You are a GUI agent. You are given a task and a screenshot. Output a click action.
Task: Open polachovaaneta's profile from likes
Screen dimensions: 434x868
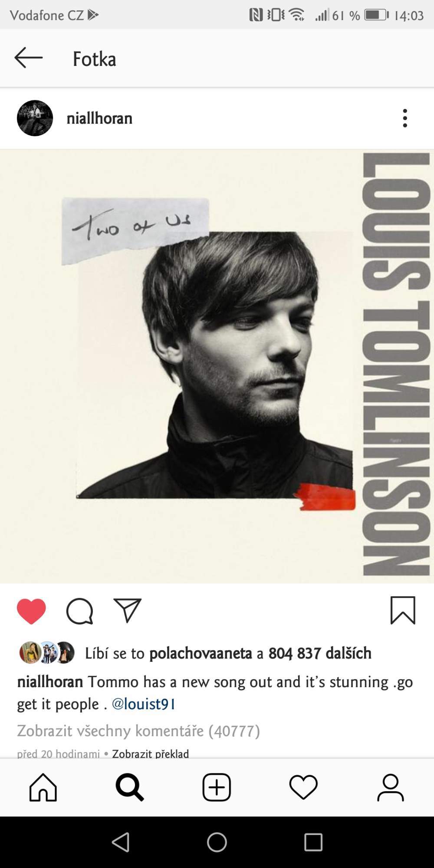tap(201, 653)
